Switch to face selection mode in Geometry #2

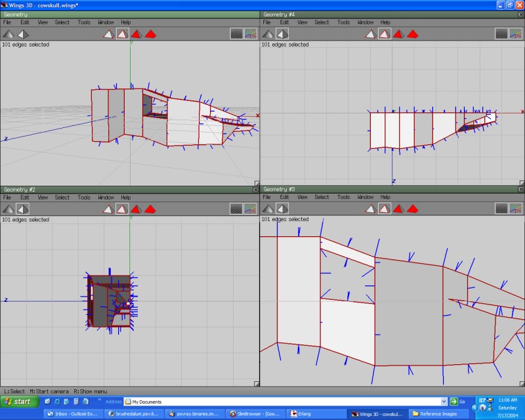pyautogui.click(x=136, y=209)
